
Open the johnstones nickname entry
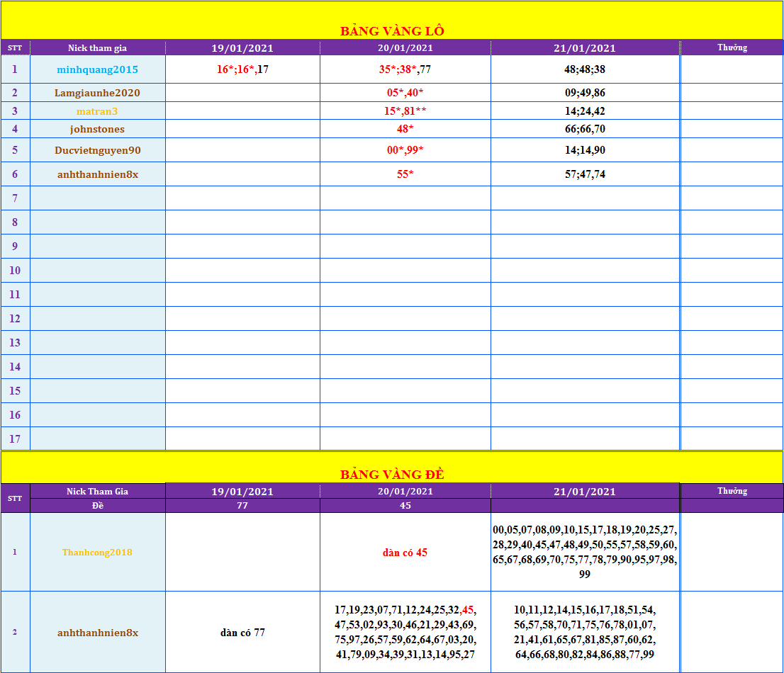point(98,129)
